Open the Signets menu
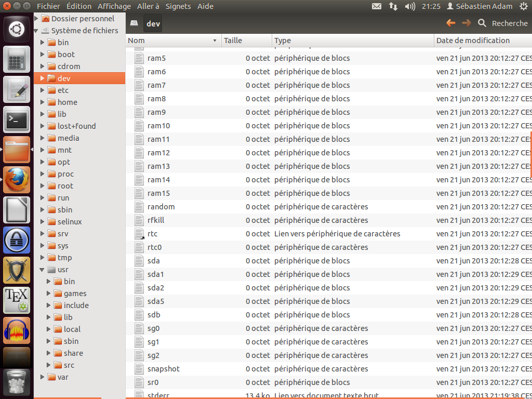 pyautogui.click(x=178, y=6)
